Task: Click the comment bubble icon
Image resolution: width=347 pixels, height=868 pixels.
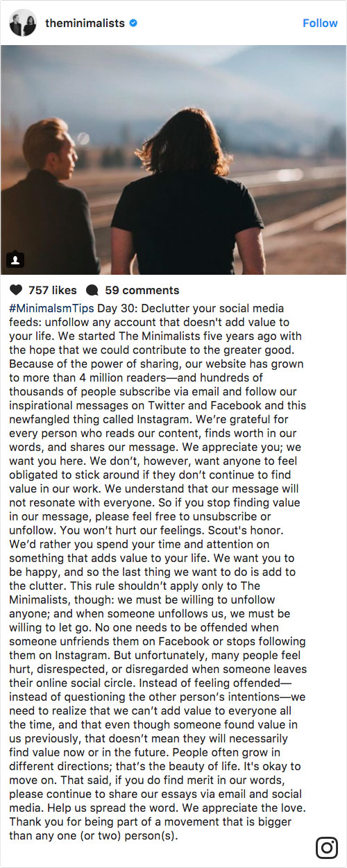Action: (x=92, y=290)
